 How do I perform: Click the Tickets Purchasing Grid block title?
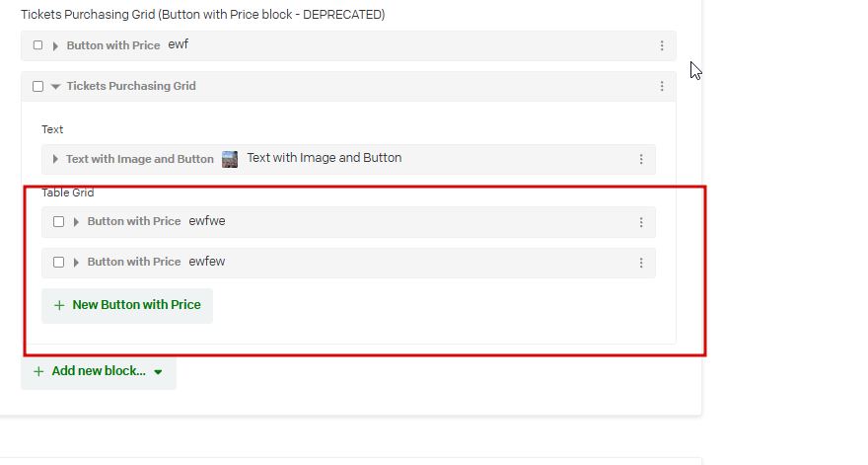(131, 86)
